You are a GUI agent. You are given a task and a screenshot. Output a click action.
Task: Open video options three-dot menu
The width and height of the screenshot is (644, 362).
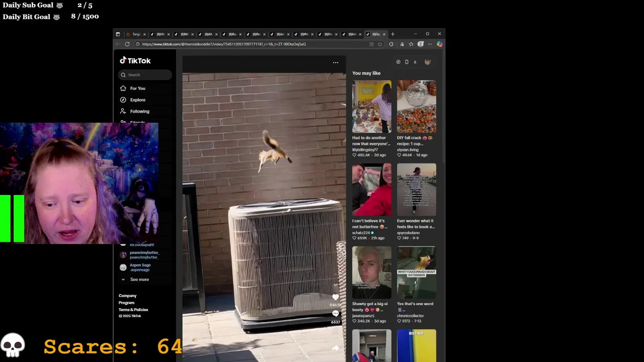[336, 62]
